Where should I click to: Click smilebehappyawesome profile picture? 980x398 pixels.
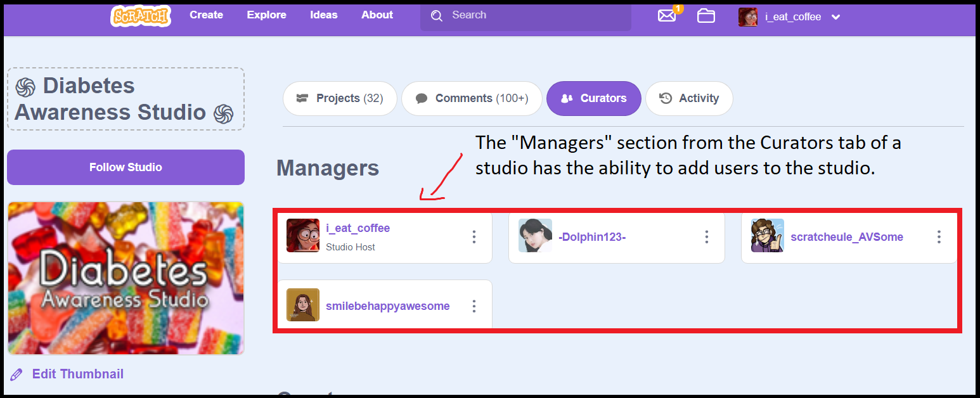[x=303, y=305]
